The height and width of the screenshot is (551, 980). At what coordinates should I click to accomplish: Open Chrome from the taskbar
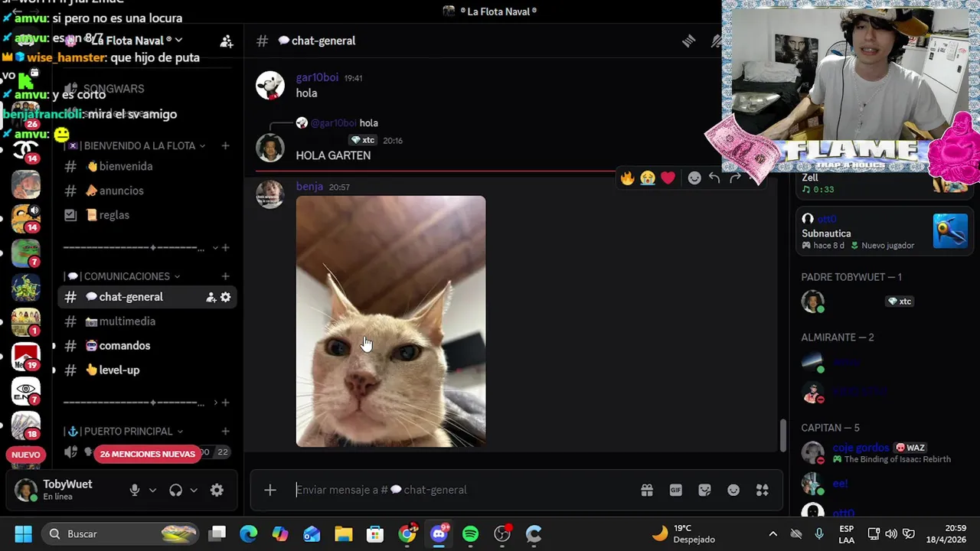(x=407, y=533)
